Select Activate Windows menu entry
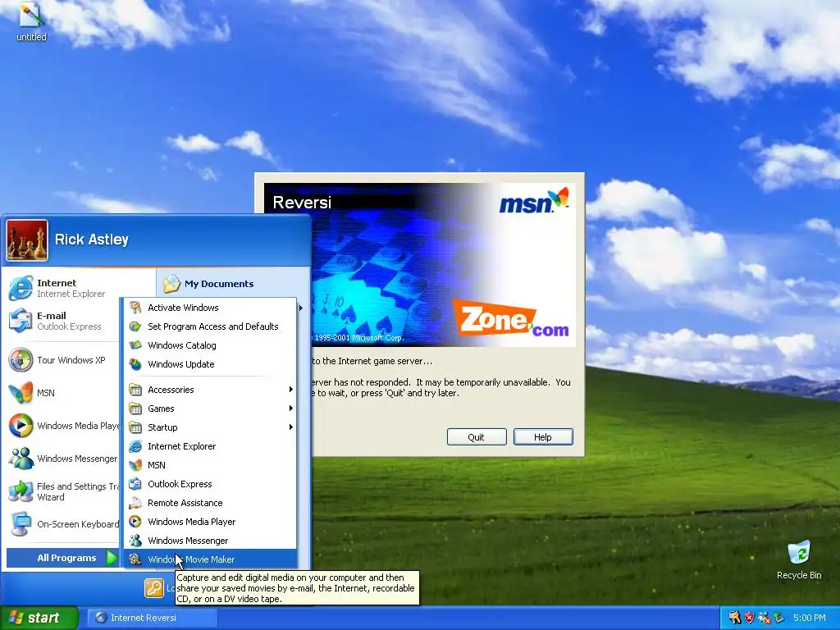Screen dimensions: 840x630 211,308
